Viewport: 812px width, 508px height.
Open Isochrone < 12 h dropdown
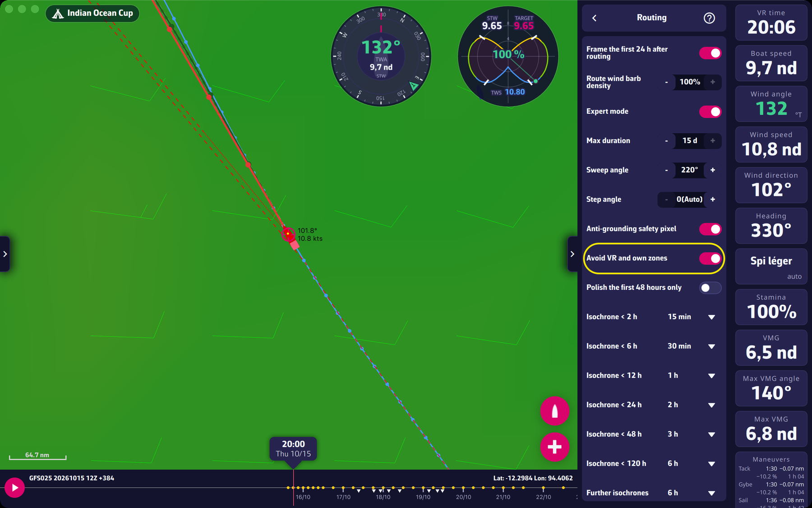coord(711,376)
